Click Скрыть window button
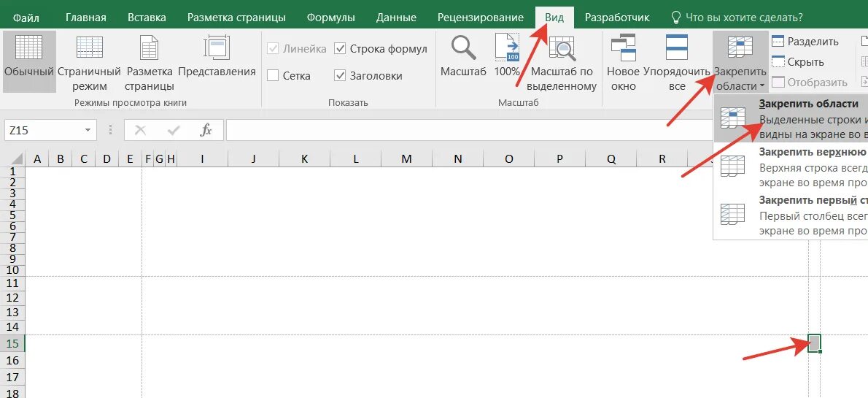Viewport: 868px width, 398px height. click(798, 62)
